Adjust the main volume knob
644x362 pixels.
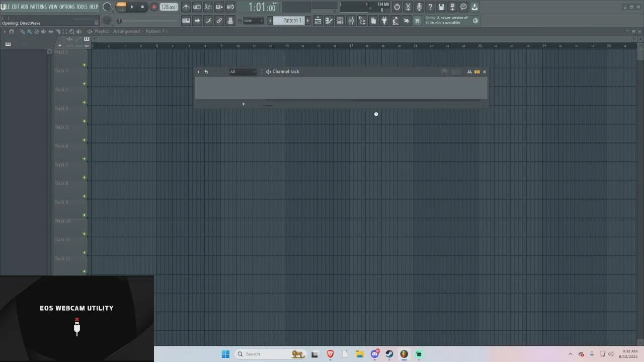[107, 7]
